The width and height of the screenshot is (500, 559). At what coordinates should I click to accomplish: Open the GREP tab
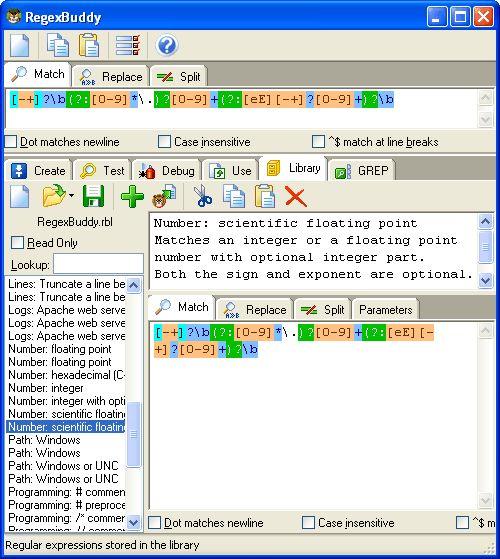coord(361,171)
